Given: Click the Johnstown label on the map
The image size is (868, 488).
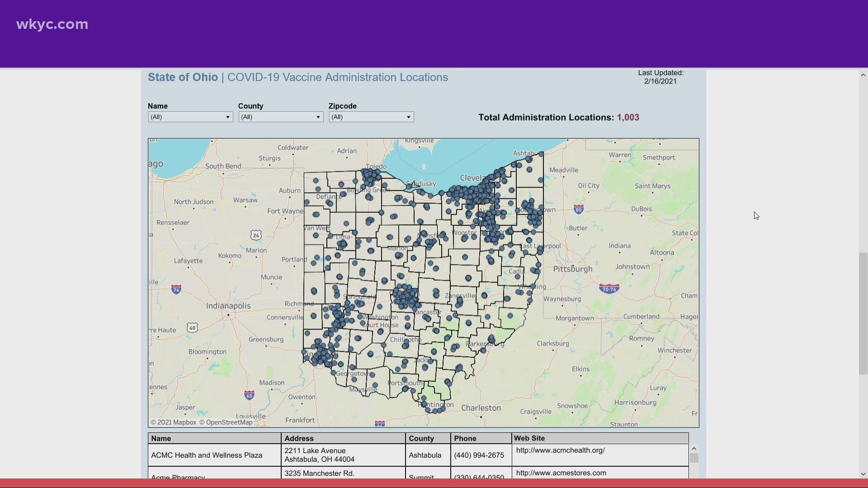Looking at the screenshot, I should [x=632, y=267].
